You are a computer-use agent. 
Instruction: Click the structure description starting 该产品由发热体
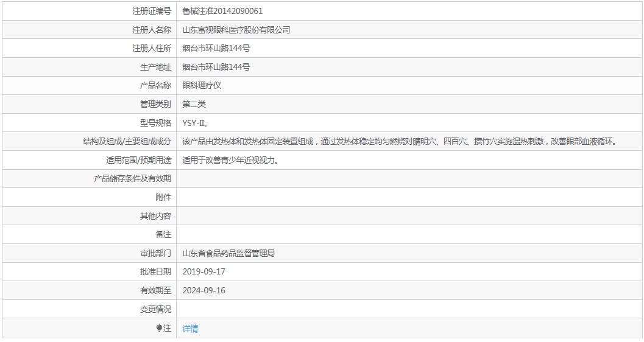(400, 141)
